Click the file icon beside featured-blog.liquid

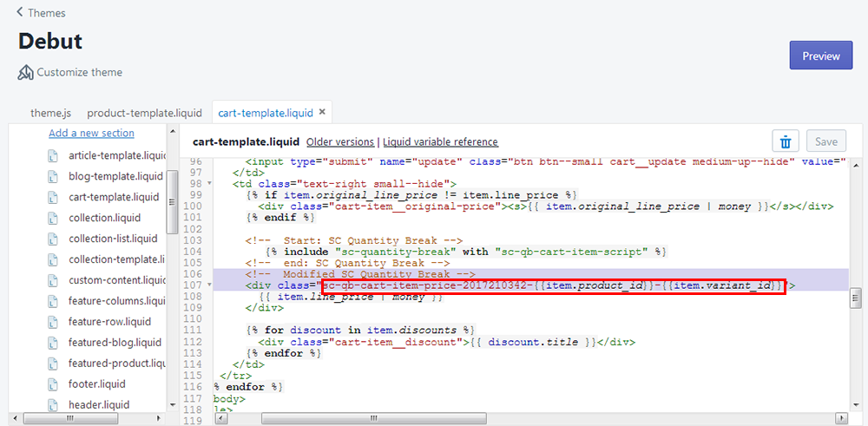[55, 343]
